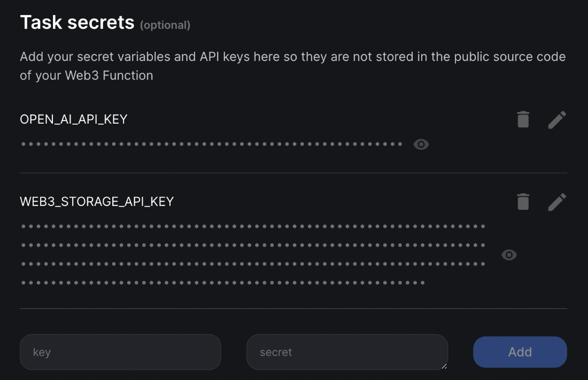This screenshot has height=380, width=588.
Task: Show the hidden WEB3_STORAGE_API_KEY value
Action: [x=509, y=255]
